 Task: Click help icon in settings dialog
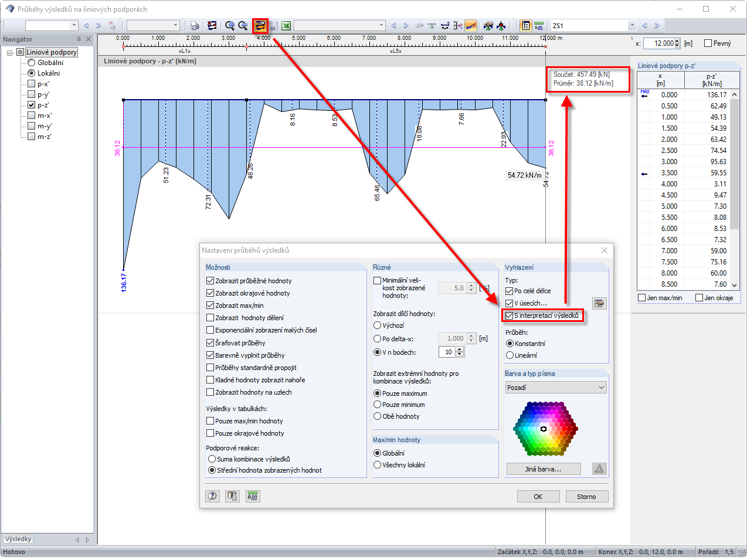[x=212, y=496]
